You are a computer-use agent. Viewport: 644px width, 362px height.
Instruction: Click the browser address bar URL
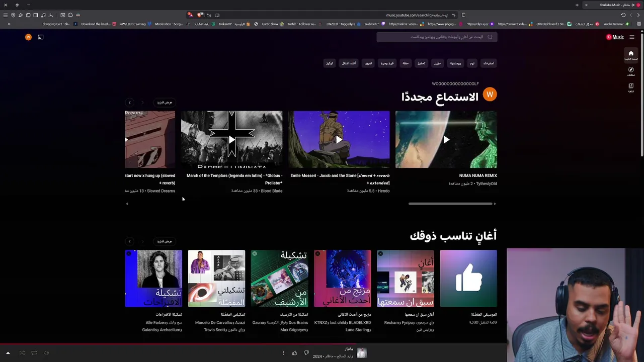point(417,15)
